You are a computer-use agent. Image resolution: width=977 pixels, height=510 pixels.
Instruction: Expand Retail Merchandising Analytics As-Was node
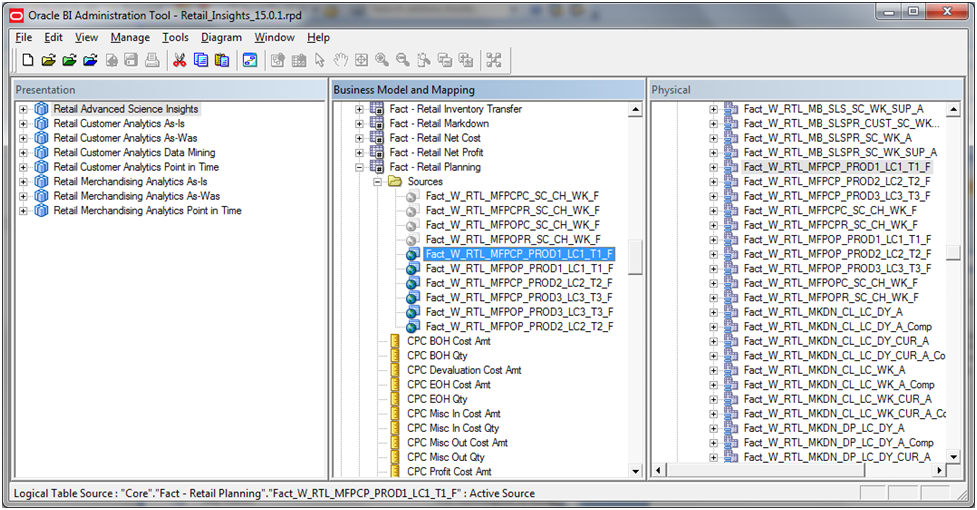(23, 196)
